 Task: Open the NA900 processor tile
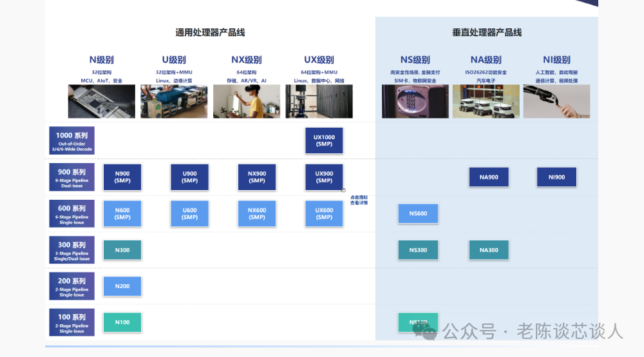pos(489,177)
